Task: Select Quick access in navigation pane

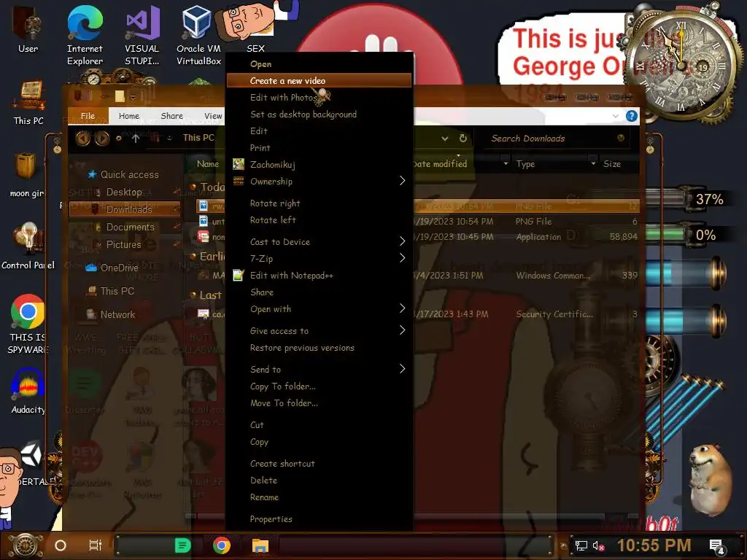Action: point(130,174)
